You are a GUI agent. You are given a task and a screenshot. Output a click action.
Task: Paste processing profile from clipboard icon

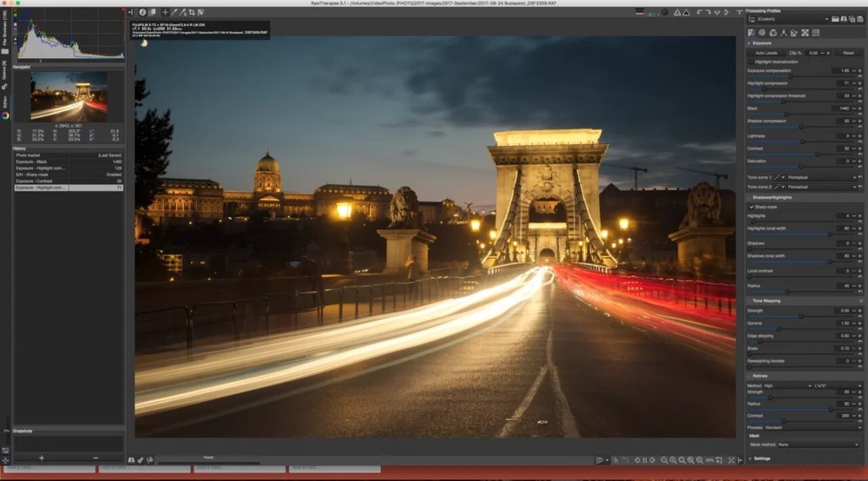pyautogui.click(x=860, y=19)
